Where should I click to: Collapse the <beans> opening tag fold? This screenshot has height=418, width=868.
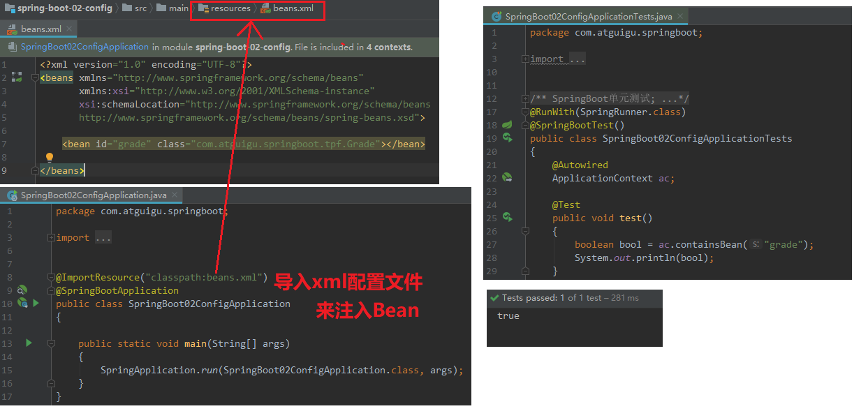pyautogui.click(x=35, y=77)
